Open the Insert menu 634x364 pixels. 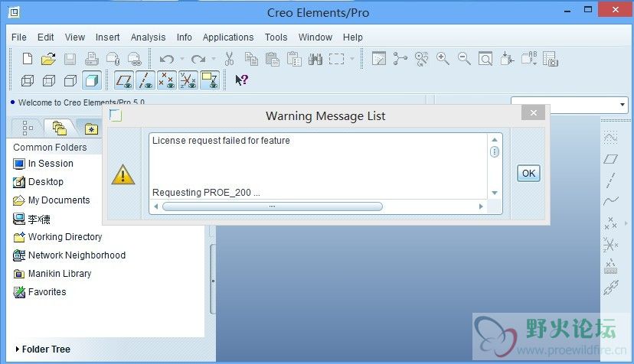coord(107,37)
